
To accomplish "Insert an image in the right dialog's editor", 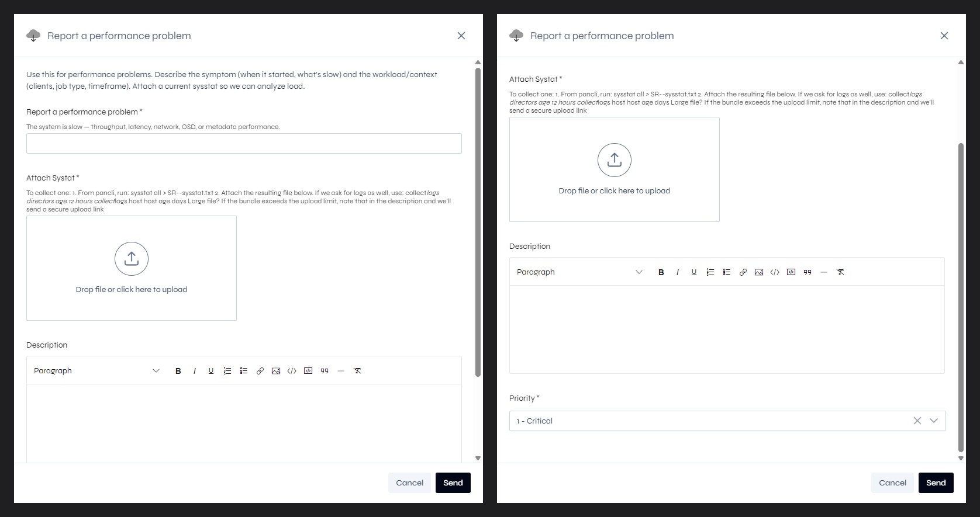I will coord(759,272).
